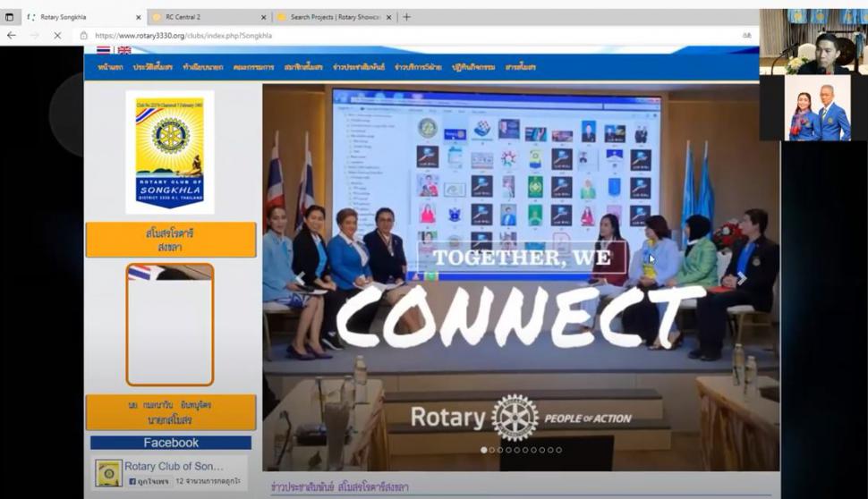Viewport: 868px width, 499px height.
Task: Click the club president photo frame
Action: pos(170,325)
